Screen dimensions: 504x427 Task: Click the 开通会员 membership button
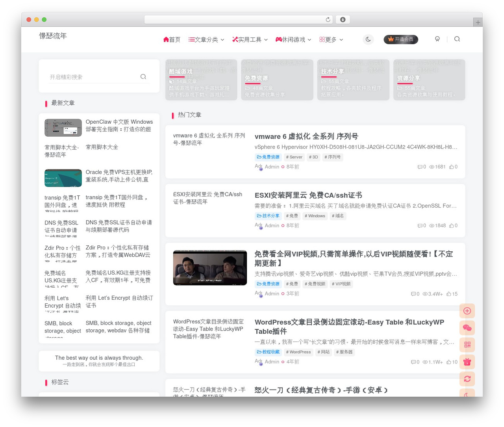tap(401, 39)
